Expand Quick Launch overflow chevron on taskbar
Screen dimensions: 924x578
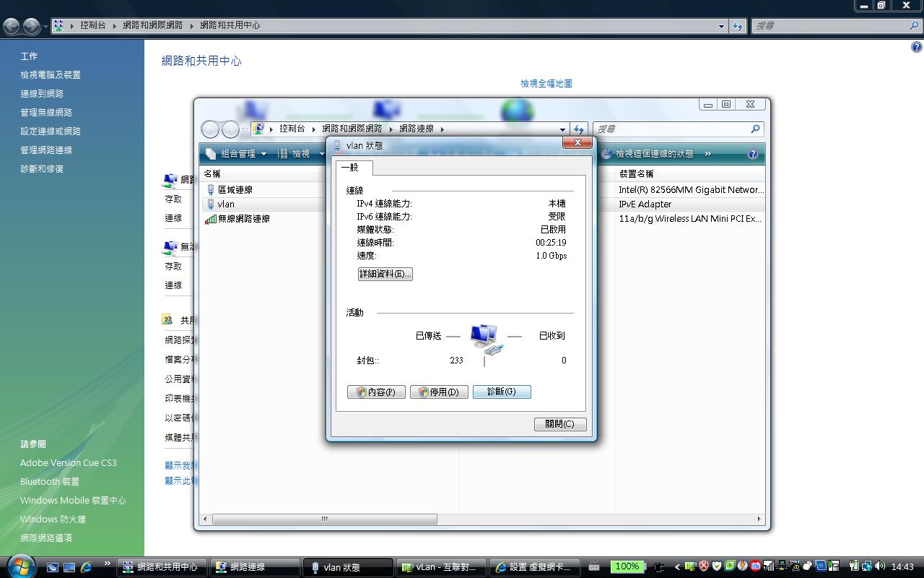[x=108, y=564]
